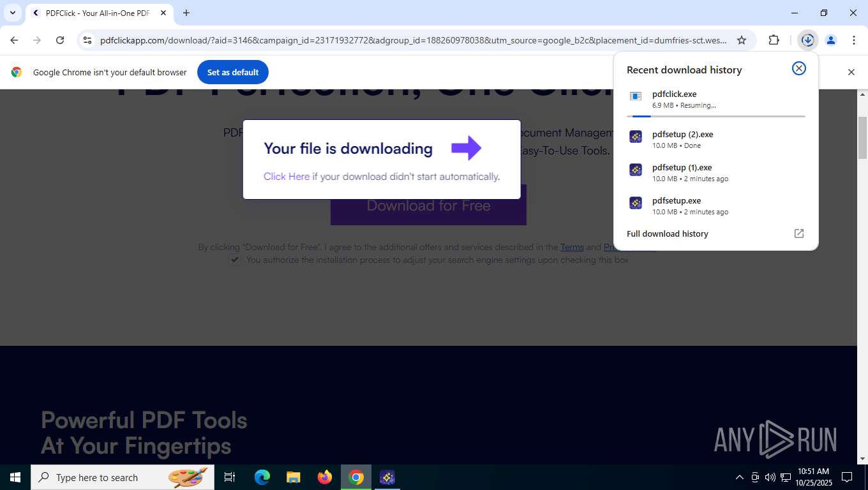Open the taskbar clock and date

(813, 477)
